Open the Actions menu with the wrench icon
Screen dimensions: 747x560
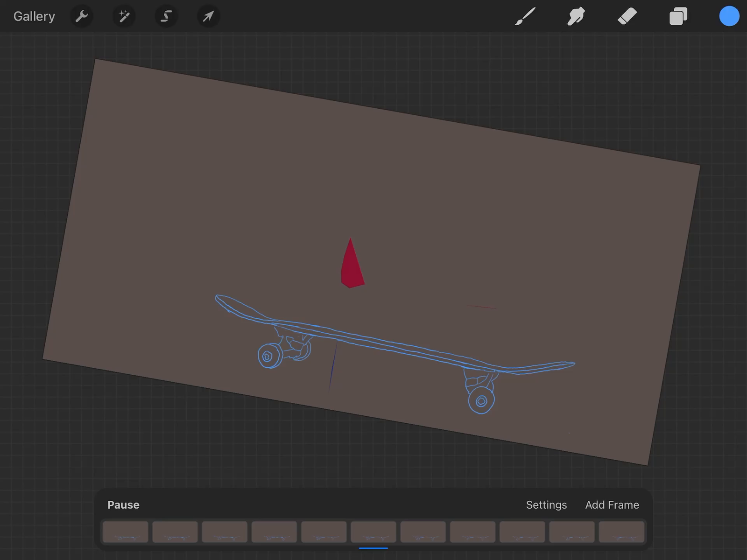point(82,16)
